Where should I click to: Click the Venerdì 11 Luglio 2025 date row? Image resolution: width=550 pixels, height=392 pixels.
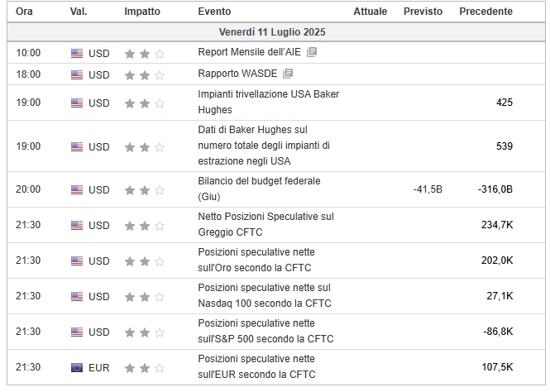[x=272, y=32]
